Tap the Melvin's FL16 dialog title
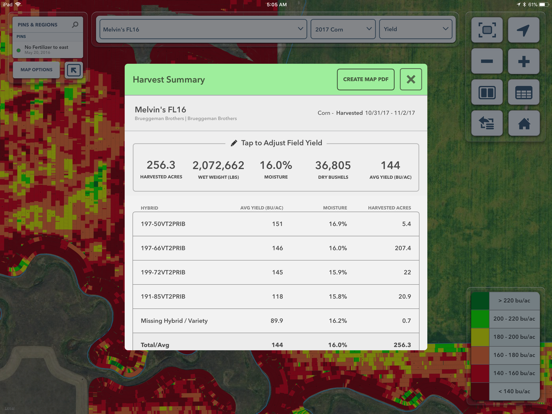Image resolution: width=552 pixels, height=414 pixels. [x=161, y=110]
